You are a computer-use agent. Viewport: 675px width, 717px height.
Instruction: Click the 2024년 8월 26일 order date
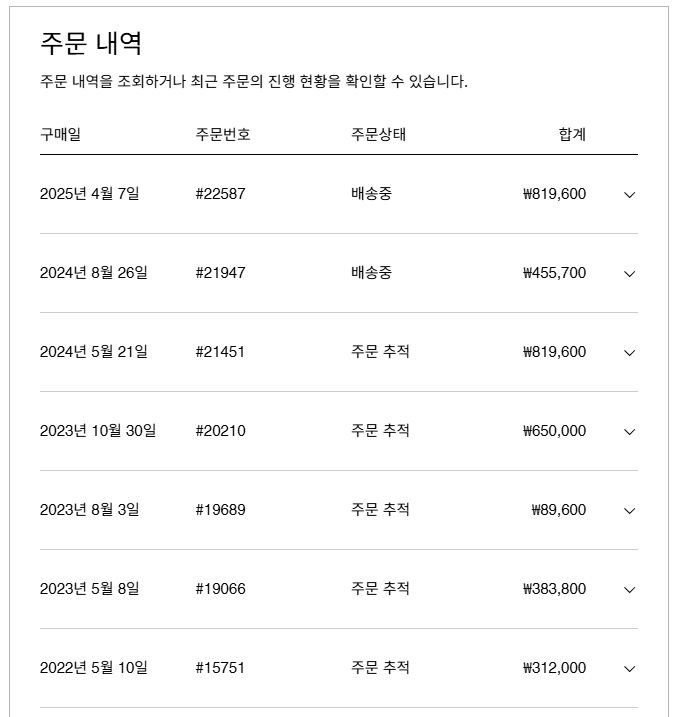click(93, 273)
